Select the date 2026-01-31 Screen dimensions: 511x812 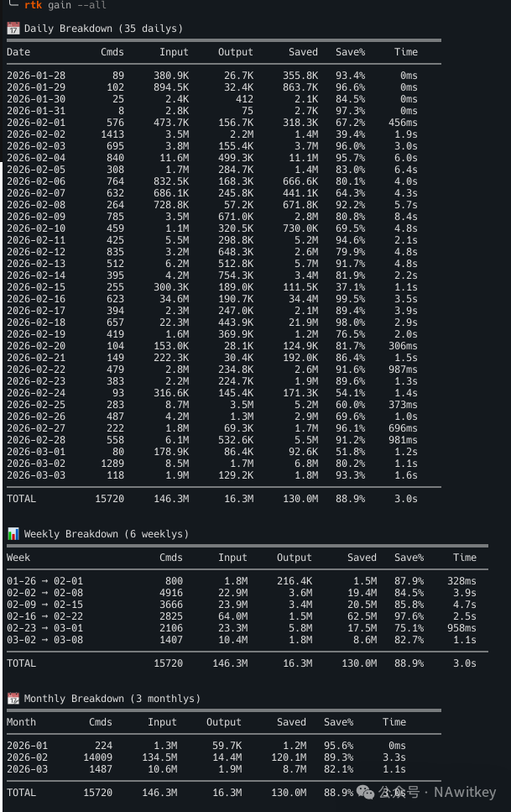pos(36,111)
